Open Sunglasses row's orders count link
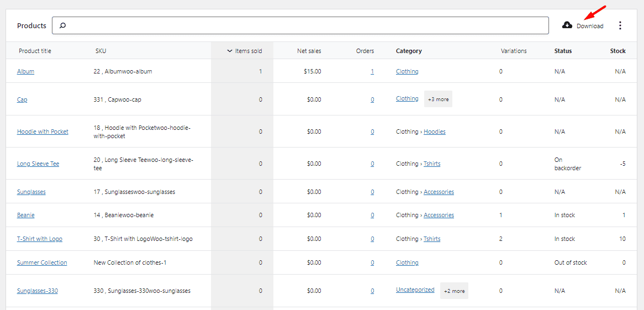 tap(372, 192)
